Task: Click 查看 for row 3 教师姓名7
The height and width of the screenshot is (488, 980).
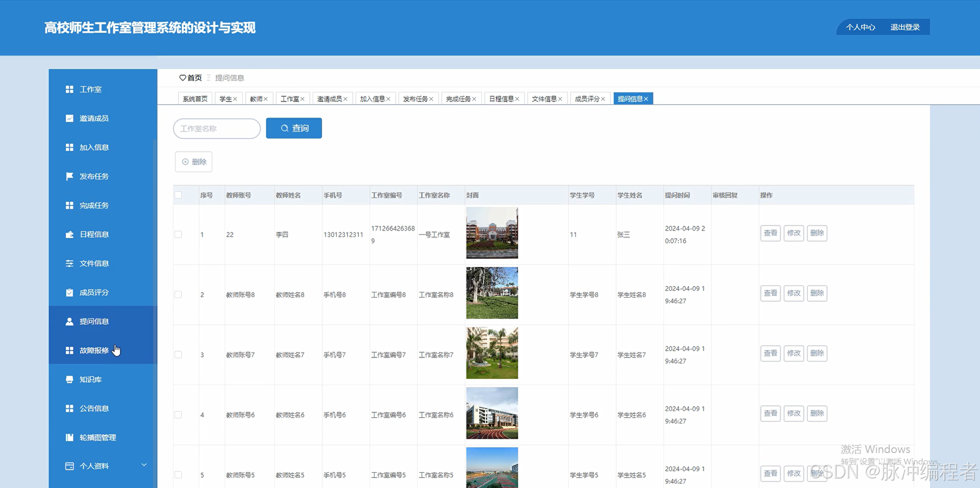Action: [771, 353]
